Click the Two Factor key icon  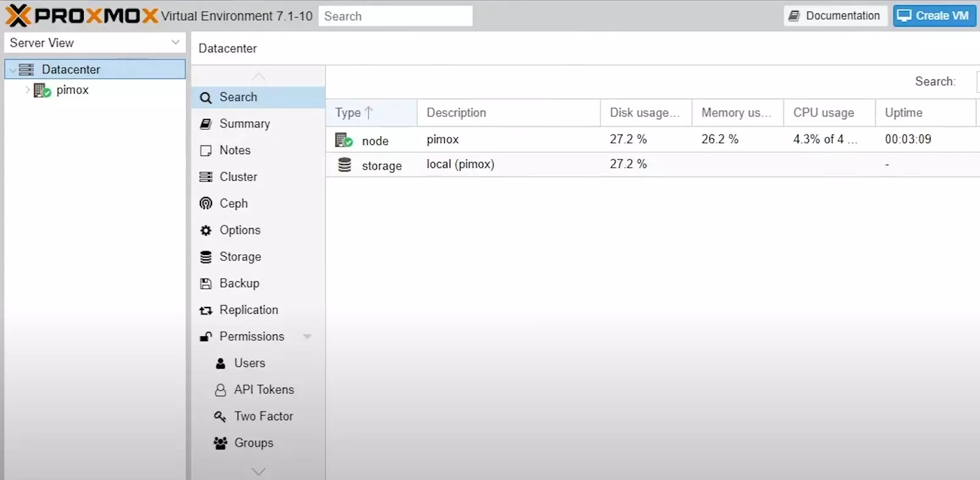coord(220,416)
